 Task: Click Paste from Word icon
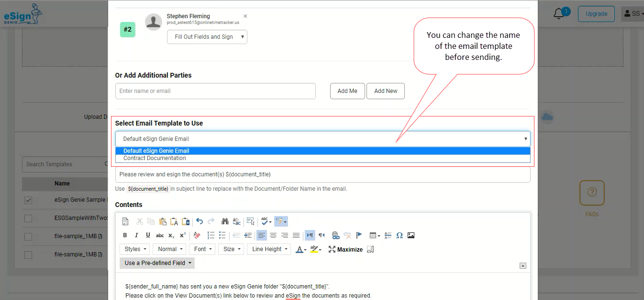[x=186, y=221]
